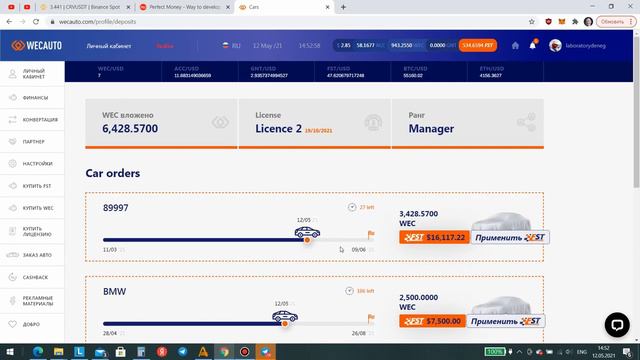The image size is (640, 360).
Task: Switch to the Binance Spot browser tab
Action: pos(85,7)
